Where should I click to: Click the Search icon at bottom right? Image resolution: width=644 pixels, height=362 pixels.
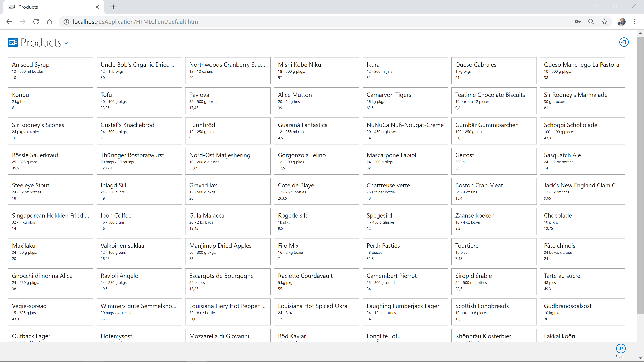621,349
